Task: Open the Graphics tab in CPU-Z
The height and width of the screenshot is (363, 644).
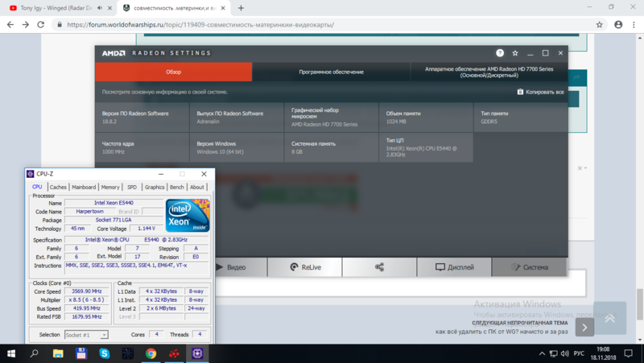Action: coord(155,188)
